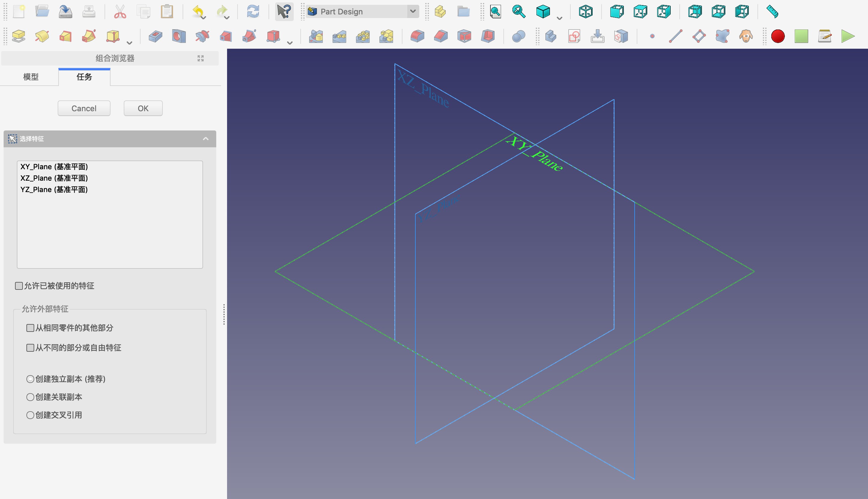Select XZ_Plane in the feature list
Image resolution: width=868 pixels, height=499 pixels.
tap(54, 178)
